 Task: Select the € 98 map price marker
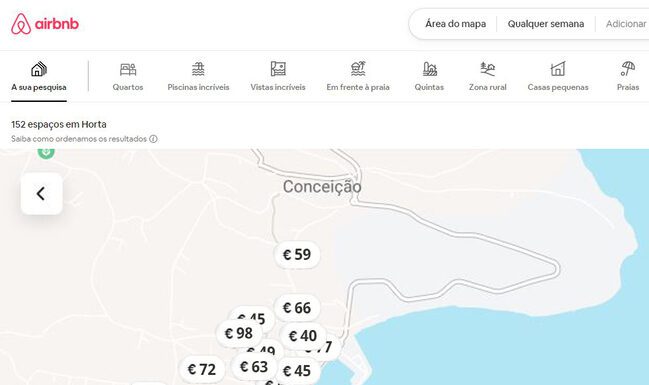239,333
